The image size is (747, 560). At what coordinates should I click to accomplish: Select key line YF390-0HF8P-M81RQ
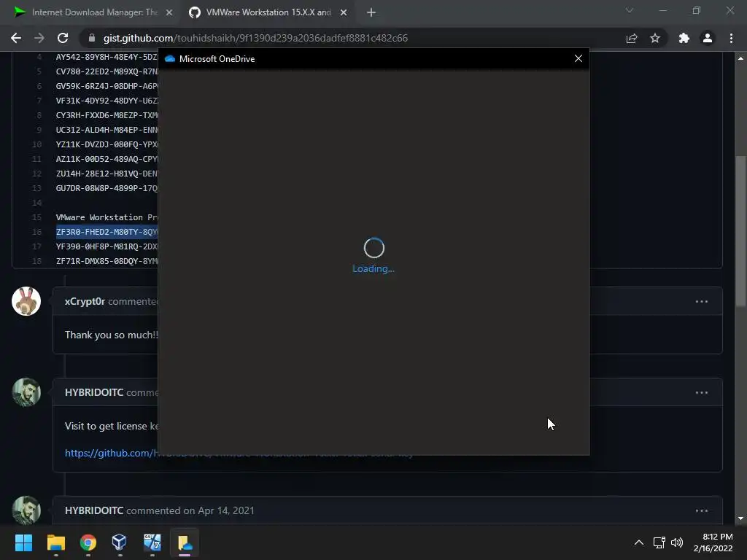[x=107, y=246]
